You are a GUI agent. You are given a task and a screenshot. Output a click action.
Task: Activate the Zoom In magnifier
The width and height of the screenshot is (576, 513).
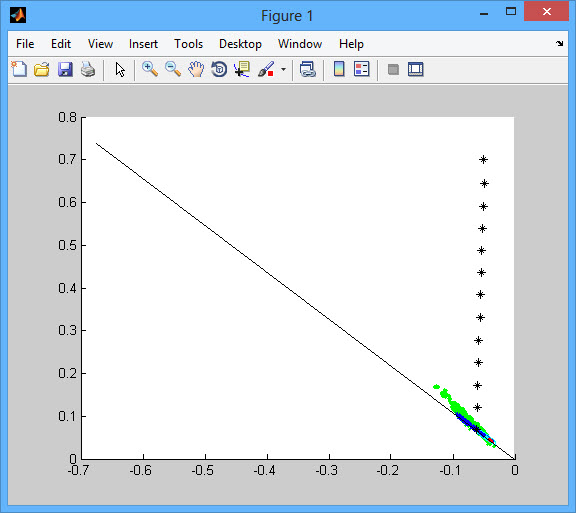coord(150,69)
